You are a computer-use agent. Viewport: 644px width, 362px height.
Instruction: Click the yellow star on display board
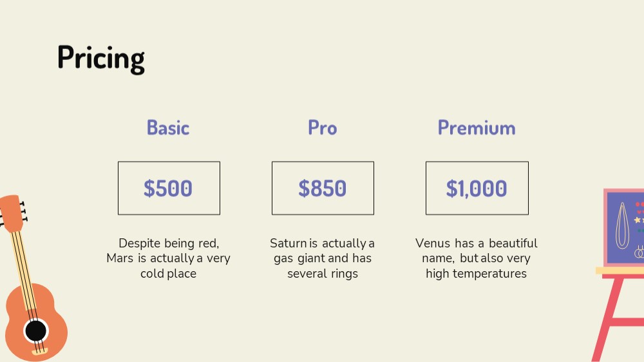click(x=637, y=220)
